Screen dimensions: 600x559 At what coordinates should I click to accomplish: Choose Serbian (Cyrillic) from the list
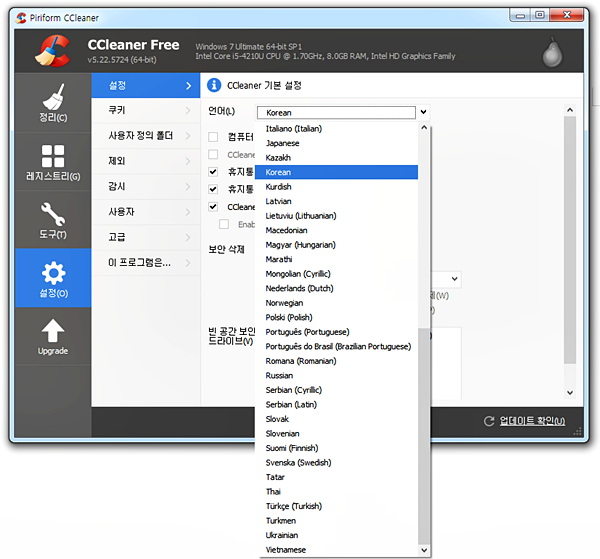(336, 390)
